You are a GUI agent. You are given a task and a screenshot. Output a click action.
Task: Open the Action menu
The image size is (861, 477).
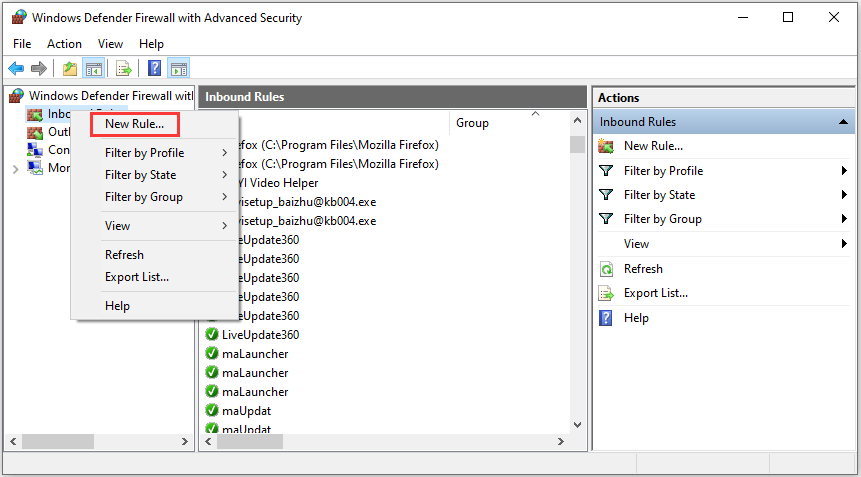click(x=64, y=44)
